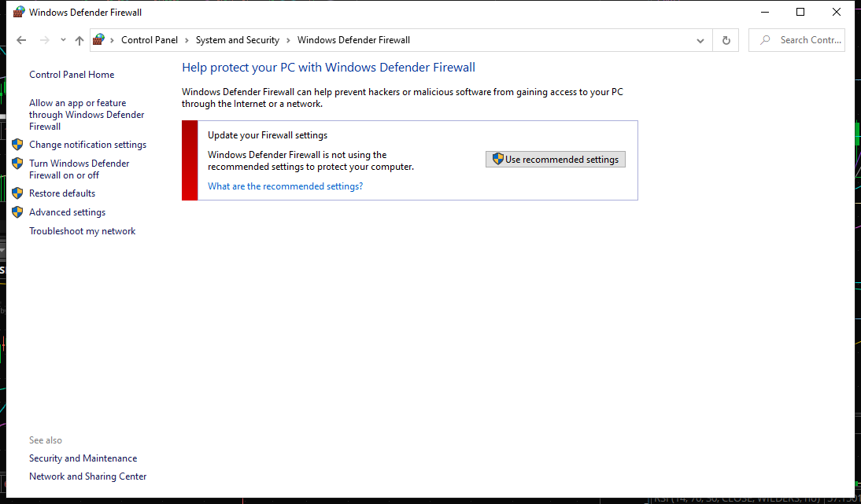
Task: Maximize the Windows Defender Firewall window
Action: pyautogui.click(x=800, y=12)
